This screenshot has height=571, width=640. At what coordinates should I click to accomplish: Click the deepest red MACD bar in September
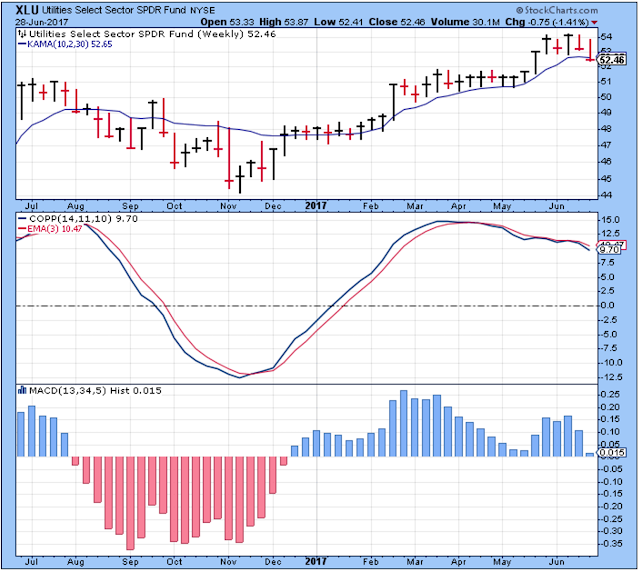tap(130, 503)
